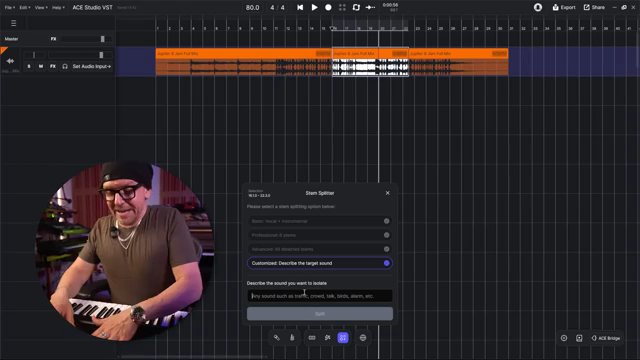Toggle loop playback mode

coord(356,7)
